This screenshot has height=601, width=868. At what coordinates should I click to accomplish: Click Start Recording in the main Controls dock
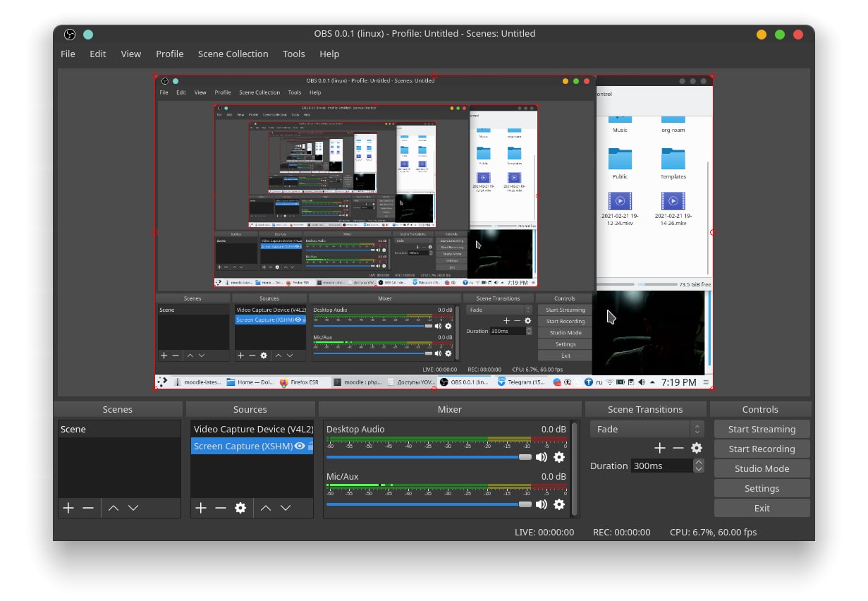click(x=762, y=449)
